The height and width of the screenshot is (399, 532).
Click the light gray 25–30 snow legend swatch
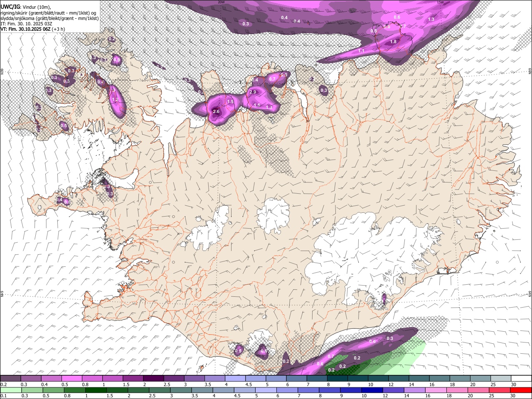[x=501, y=379]
